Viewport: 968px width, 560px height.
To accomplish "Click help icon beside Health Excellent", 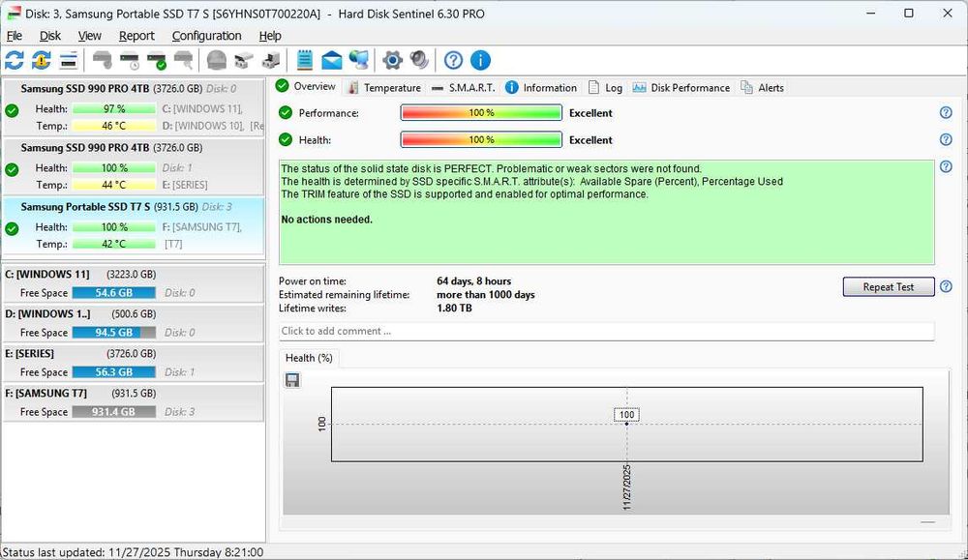I will click(946, 140).
